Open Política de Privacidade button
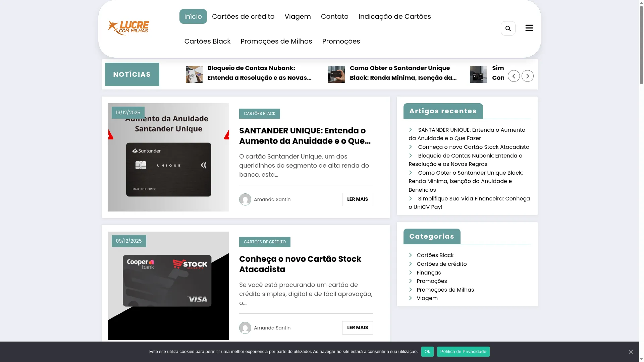This screenshot has width=644, height=362. [x=463, y=352]
